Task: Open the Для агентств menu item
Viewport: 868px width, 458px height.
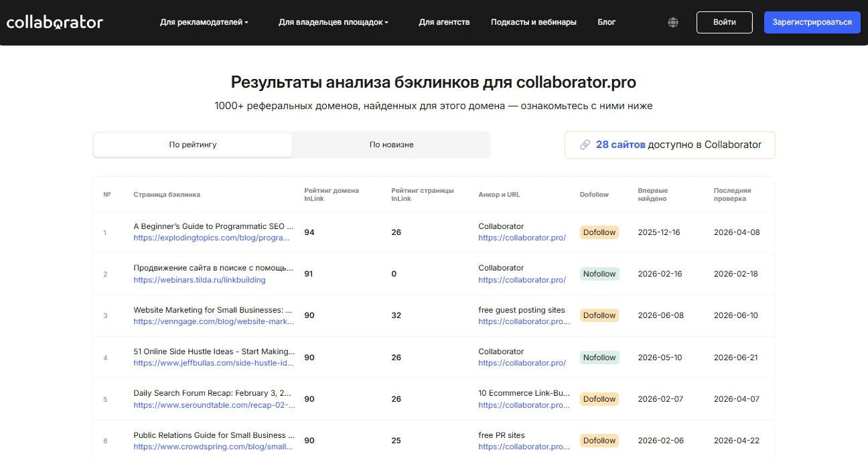Action: [x=444, y=22]
